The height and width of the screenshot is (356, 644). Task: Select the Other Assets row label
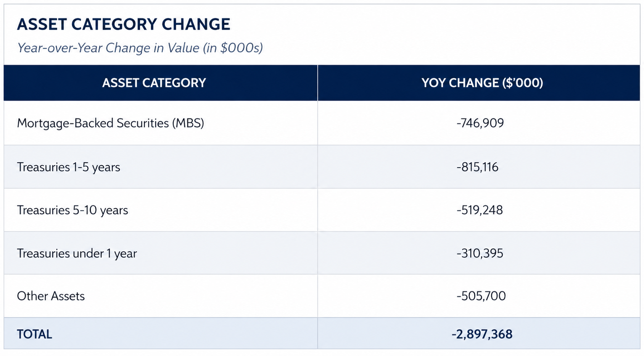(x=51, y=296)
